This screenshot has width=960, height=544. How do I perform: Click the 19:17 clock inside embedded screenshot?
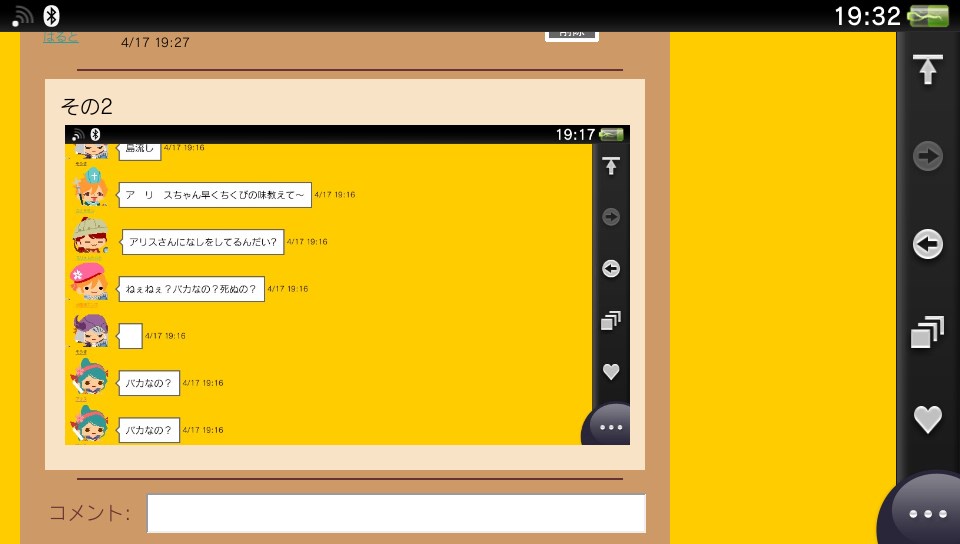tap(576, 135)
